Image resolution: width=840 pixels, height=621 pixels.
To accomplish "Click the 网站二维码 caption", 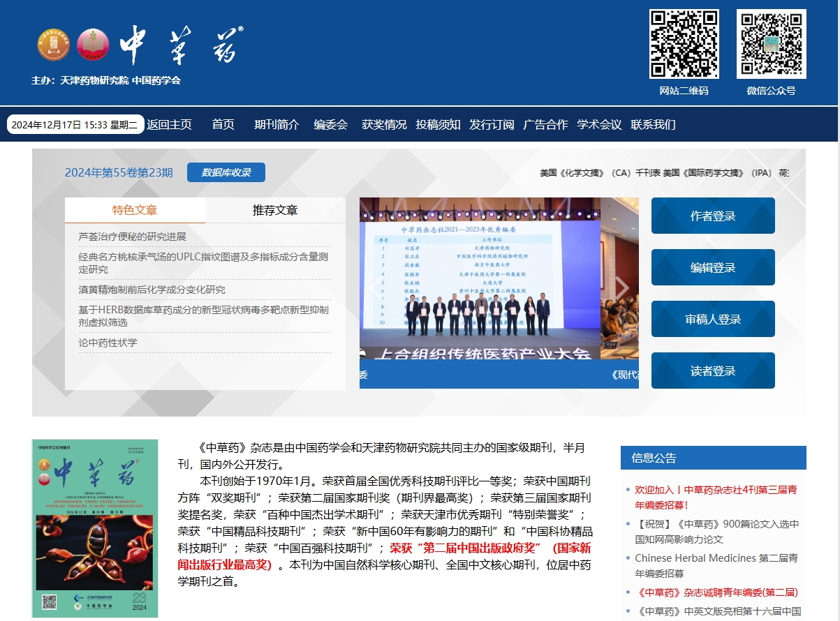I will [684, 91].
